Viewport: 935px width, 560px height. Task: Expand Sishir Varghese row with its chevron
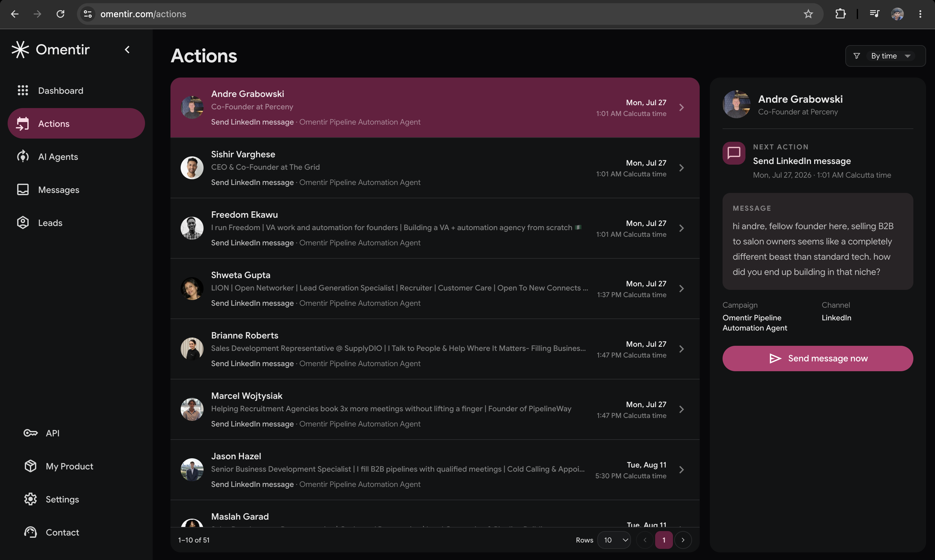(682, 168)
